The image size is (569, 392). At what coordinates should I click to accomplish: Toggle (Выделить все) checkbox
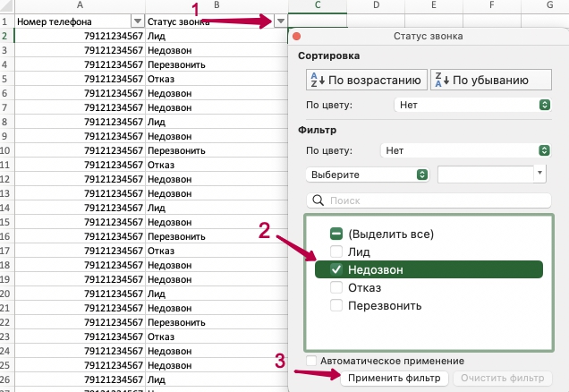[336, 234]
